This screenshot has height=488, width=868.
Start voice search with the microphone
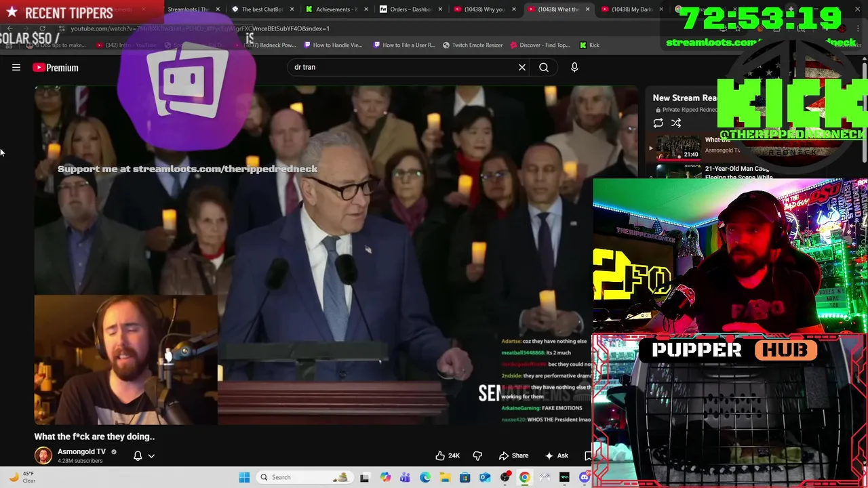(574, 67)
